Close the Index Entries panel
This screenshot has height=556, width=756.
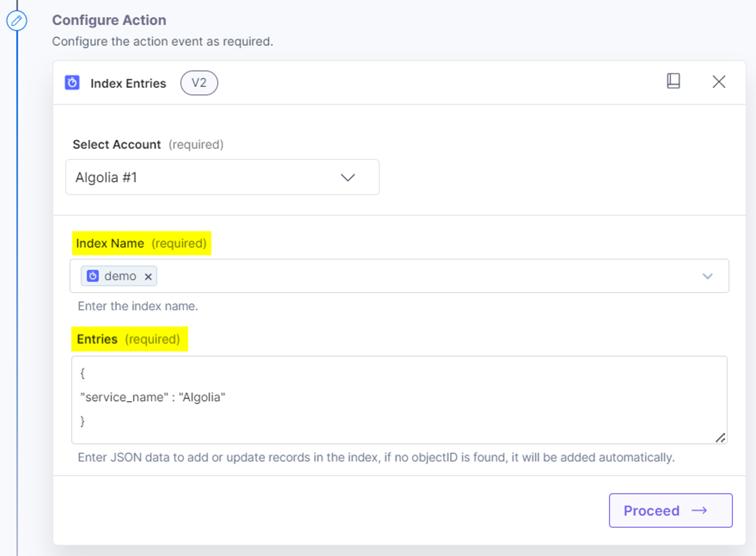pyautogui.click(x=719, y=82)
